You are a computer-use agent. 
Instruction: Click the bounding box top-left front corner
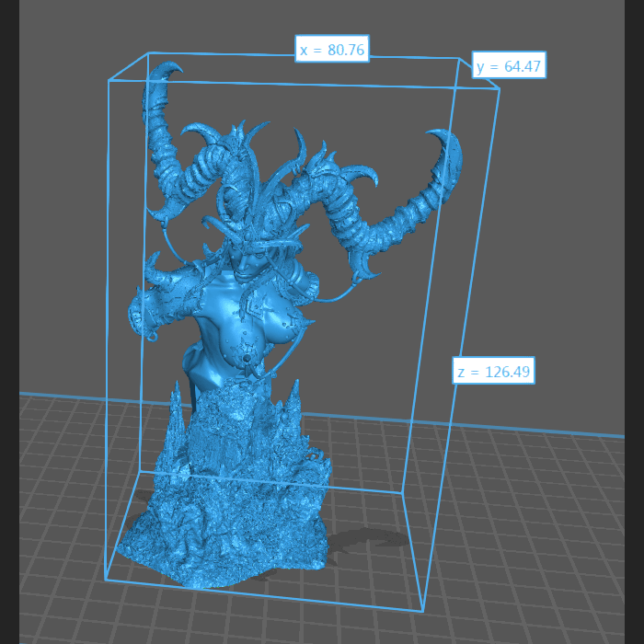pos(109,80)
